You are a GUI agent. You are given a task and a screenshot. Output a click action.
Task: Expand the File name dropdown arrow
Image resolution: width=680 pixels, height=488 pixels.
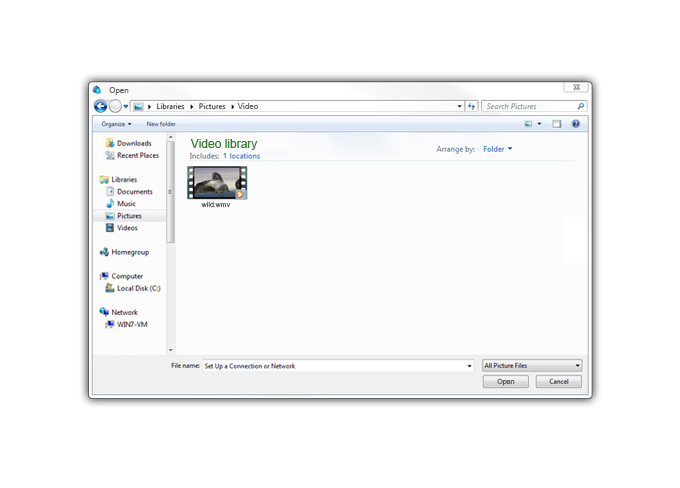(x=470, y=366)
